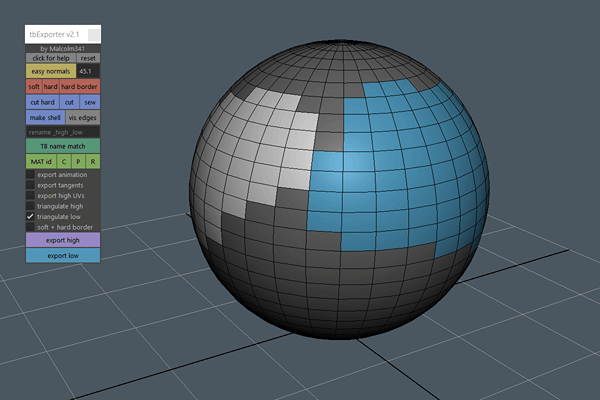Screen dimensions: 600x400
Task: Click the 'cut hard' button
Action: 42,102
